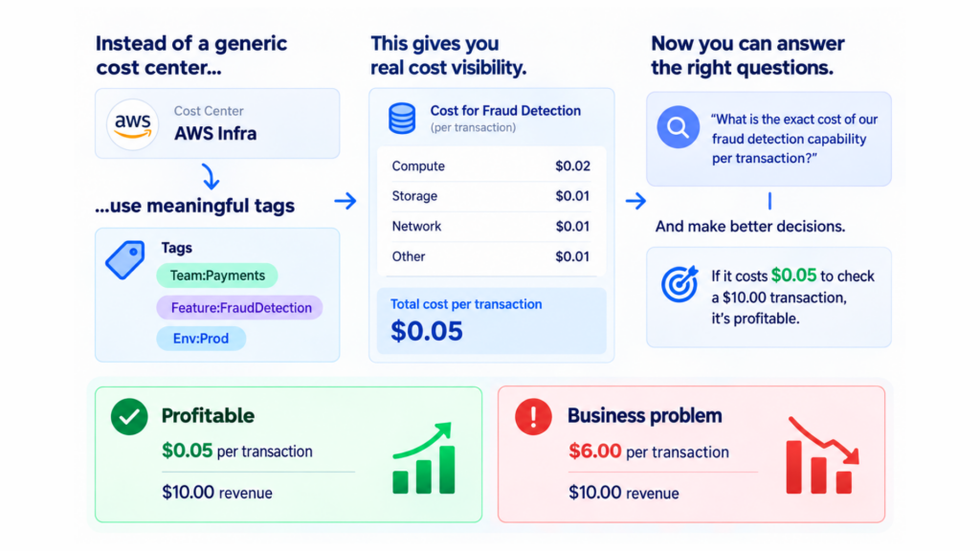Click the target with arrow icon

679,284
